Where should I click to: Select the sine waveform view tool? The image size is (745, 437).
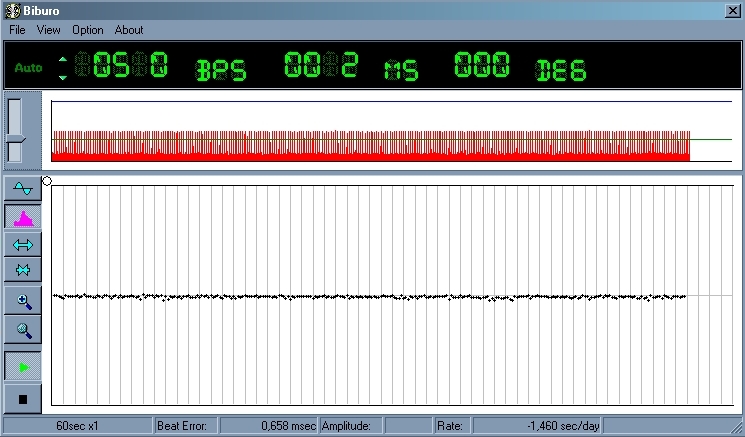coord(23,189)
